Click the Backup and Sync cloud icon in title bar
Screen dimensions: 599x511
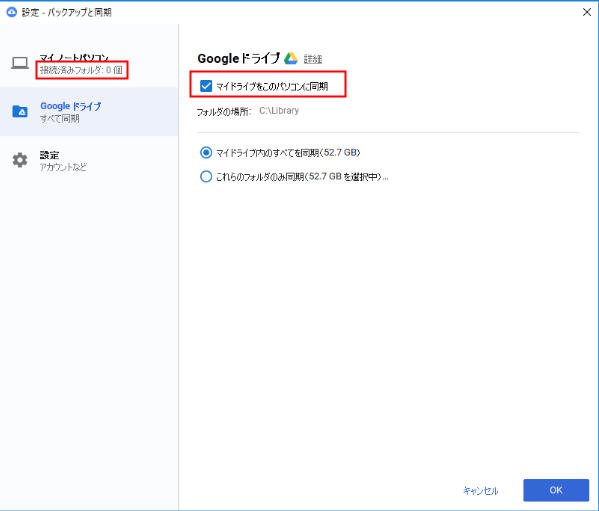point(11,12)
